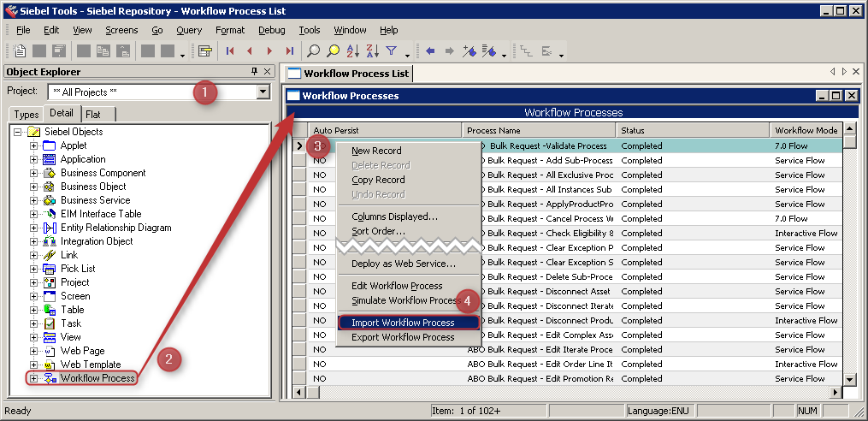Close the Object Explorer pane
This screenshot has height=421, width=868.
(267, 72)
